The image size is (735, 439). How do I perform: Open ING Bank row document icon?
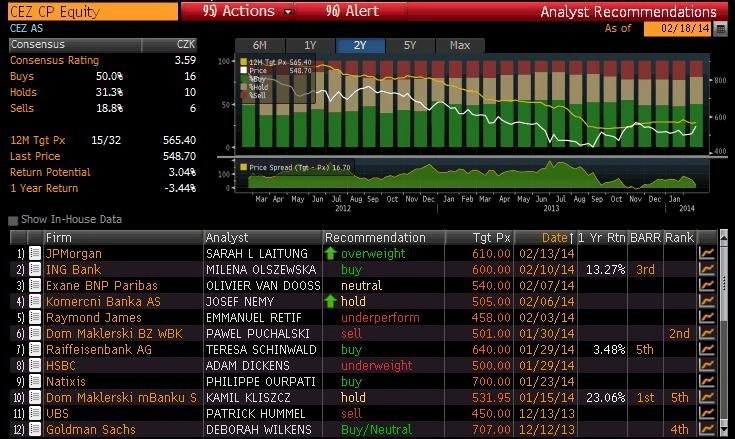coord(35,269)
